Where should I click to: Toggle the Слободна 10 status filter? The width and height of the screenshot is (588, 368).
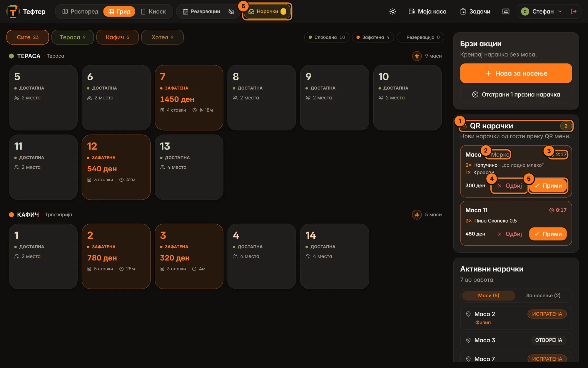(327, 37)
